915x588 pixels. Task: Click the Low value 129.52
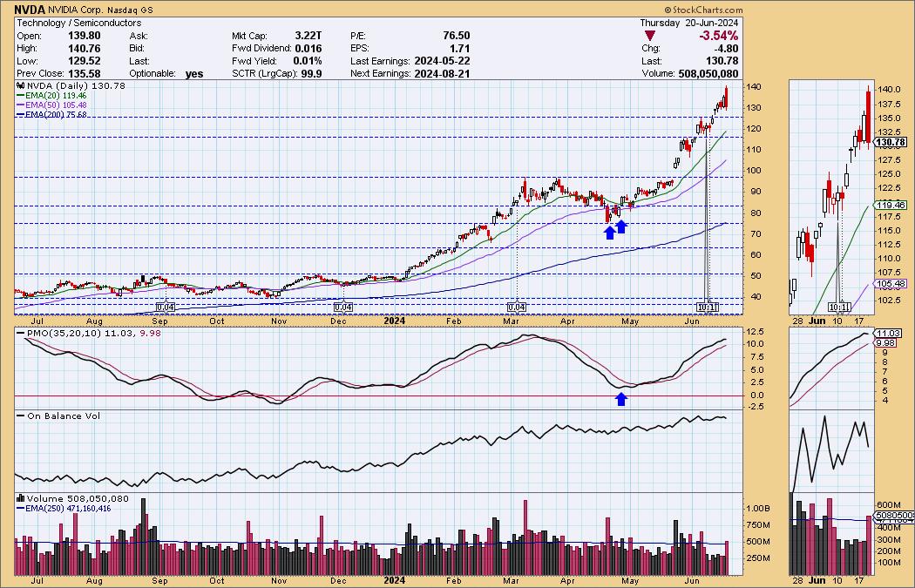tap(84, 61)
